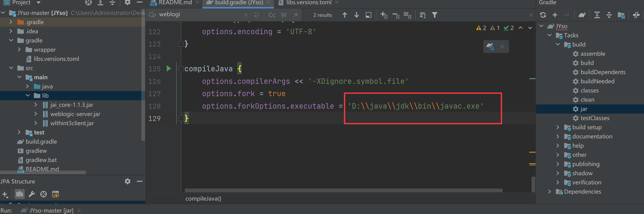Expand the .gradle folder
644x214 pixels.
pos(11,22)
